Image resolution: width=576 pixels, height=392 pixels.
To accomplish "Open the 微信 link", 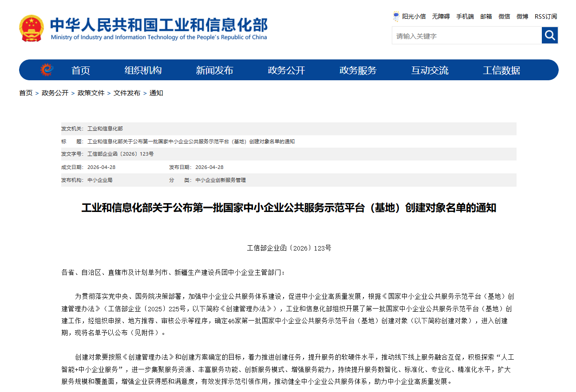I will [504, 16].
